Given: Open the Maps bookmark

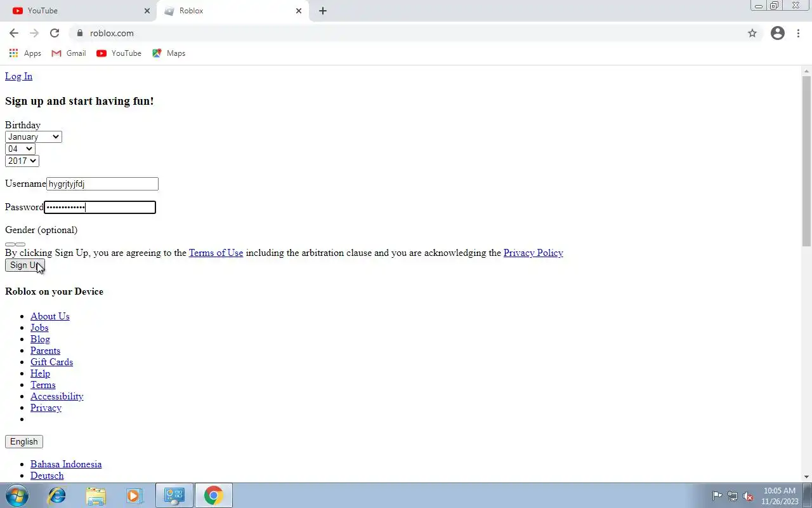Looking at the screenshot, I should coord(169,53).
